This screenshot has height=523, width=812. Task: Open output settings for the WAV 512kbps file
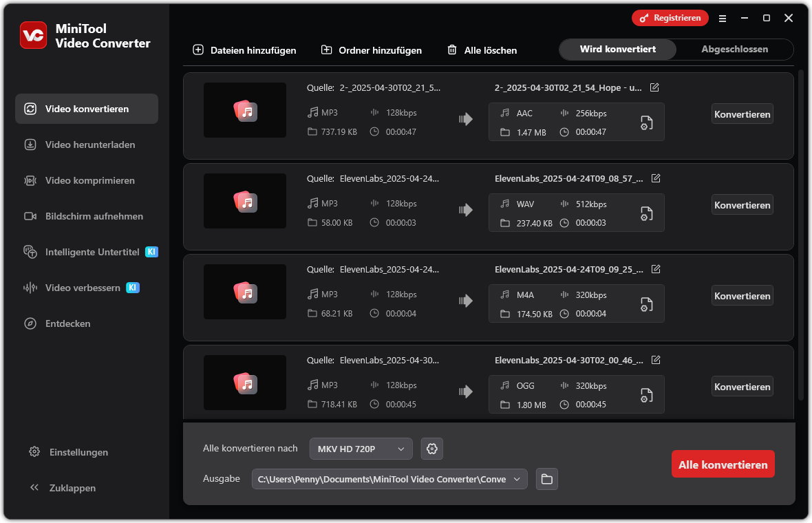(x=646, y=213)
